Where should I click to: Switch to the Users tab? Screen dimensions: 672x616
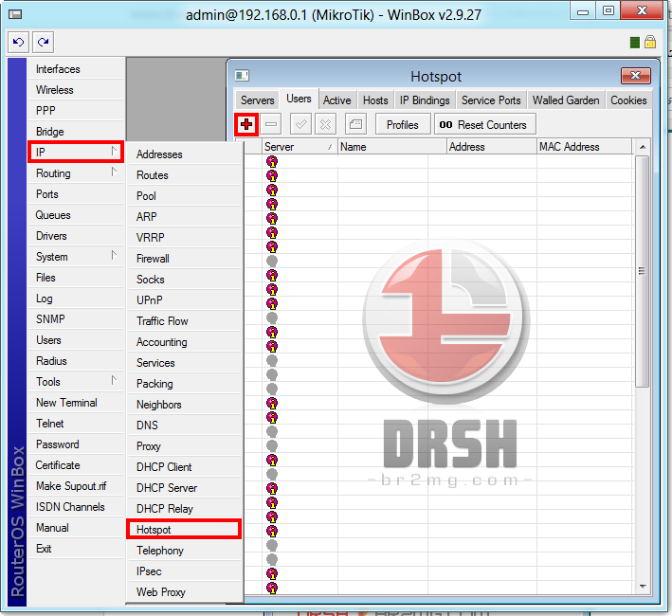coord(299,99)
